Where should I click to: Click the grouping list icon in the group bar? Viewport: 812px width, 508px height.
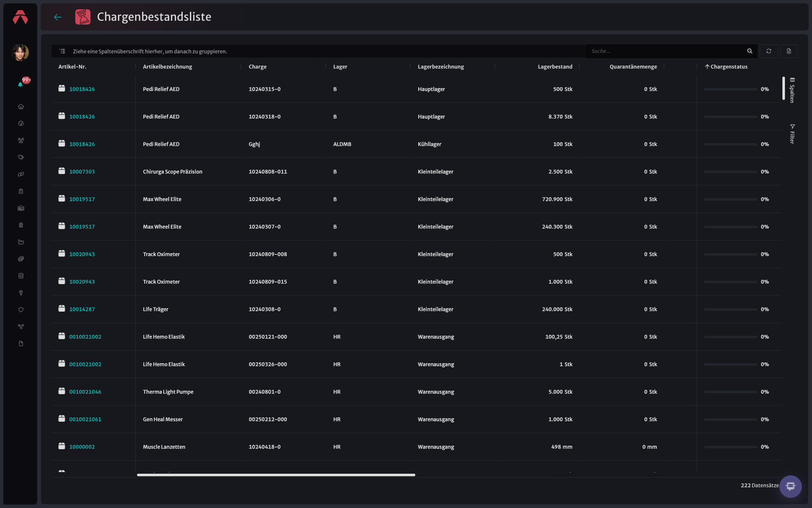(62, 51)
